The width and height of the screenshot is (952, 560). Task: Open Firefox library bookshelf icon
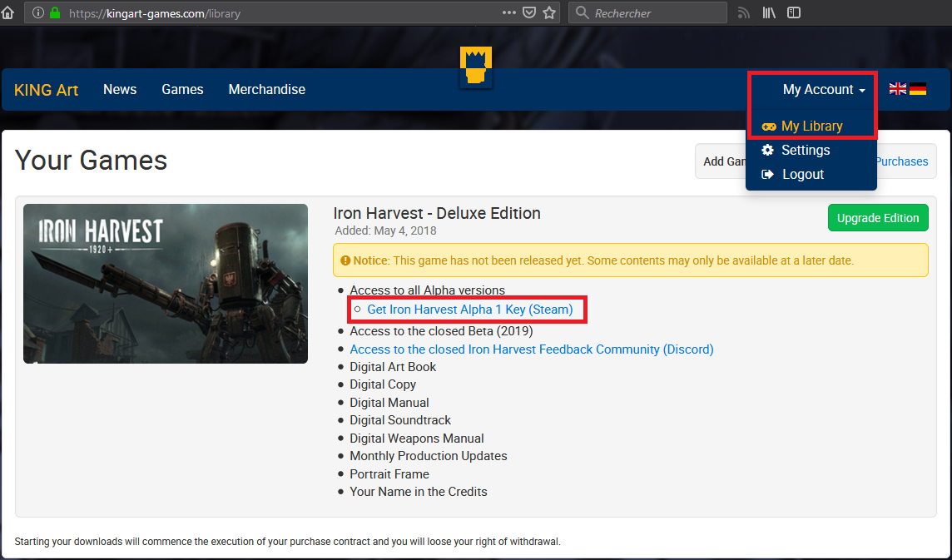(769, 12)
